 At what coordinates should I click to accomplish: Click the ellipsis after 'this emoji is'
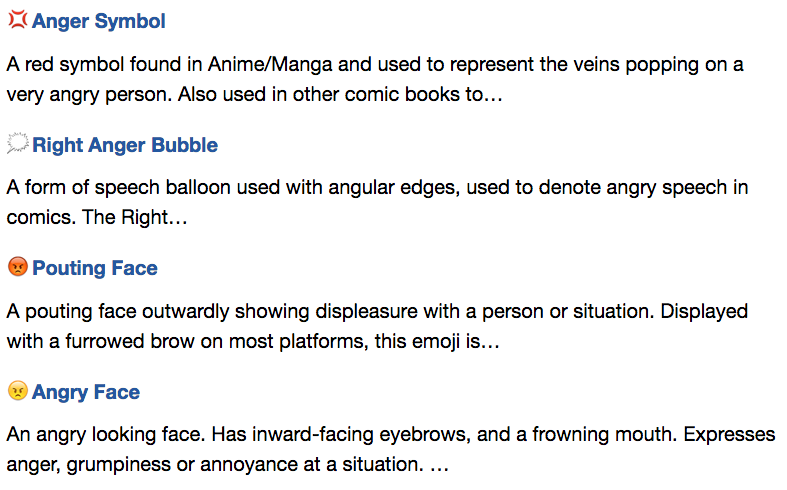pyautogui.click(x=490, y=342)
